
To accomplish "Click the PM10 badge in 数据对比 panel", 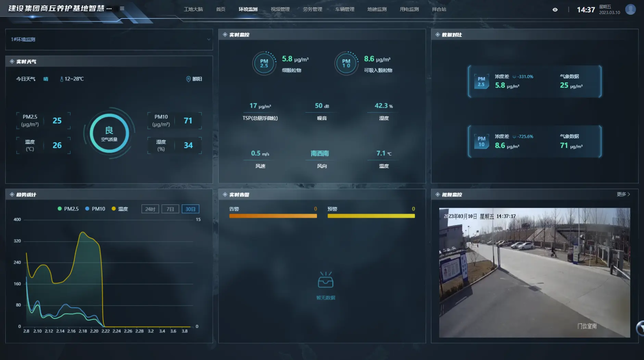I will pyautogui.click(x=481, y=141).
